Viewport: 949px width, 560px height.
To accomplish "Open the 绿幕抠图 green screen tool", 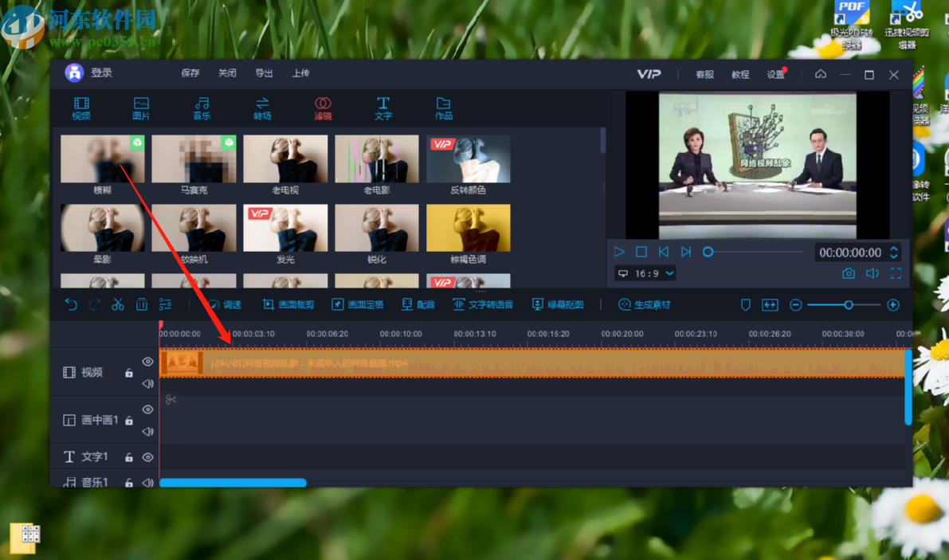I will click(558, 305).
